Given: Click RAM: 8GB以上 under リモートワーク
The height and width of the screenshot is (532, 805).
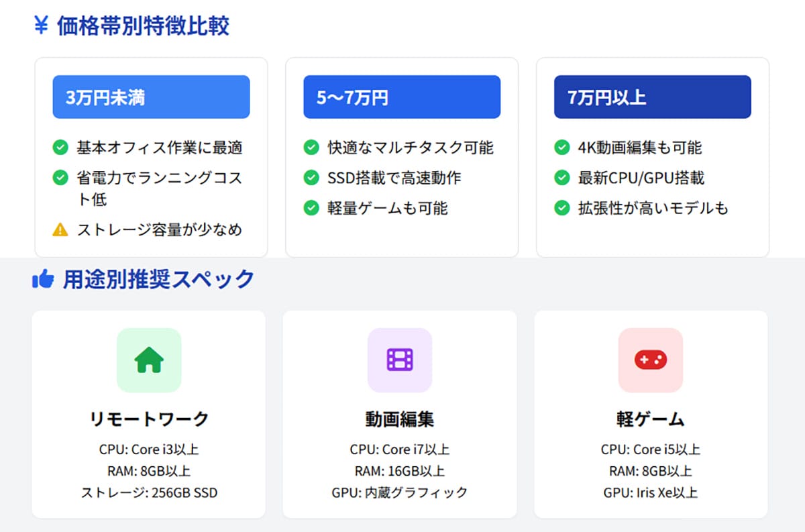Looking at the screenshot, I should point(149,471).
